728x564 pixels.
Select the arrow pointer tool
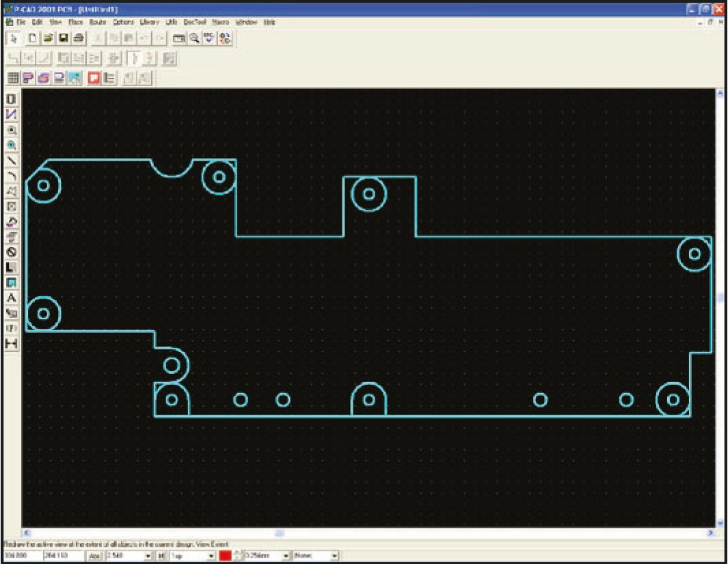pos(13,38)
